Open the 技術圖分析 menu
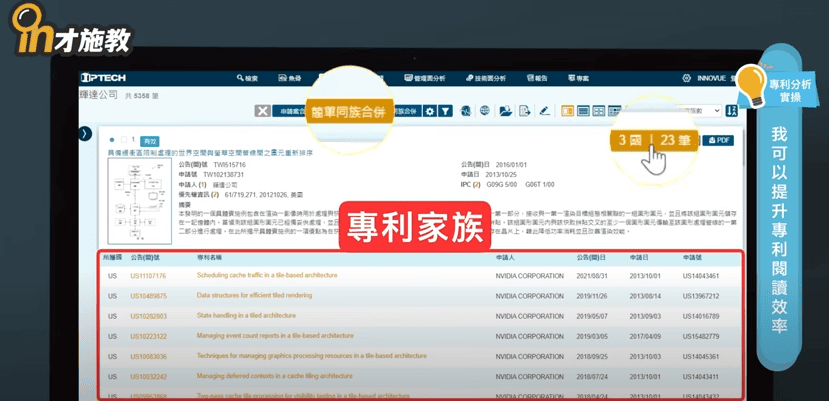This screenshot has width=829, height=401. pos(484,77)
